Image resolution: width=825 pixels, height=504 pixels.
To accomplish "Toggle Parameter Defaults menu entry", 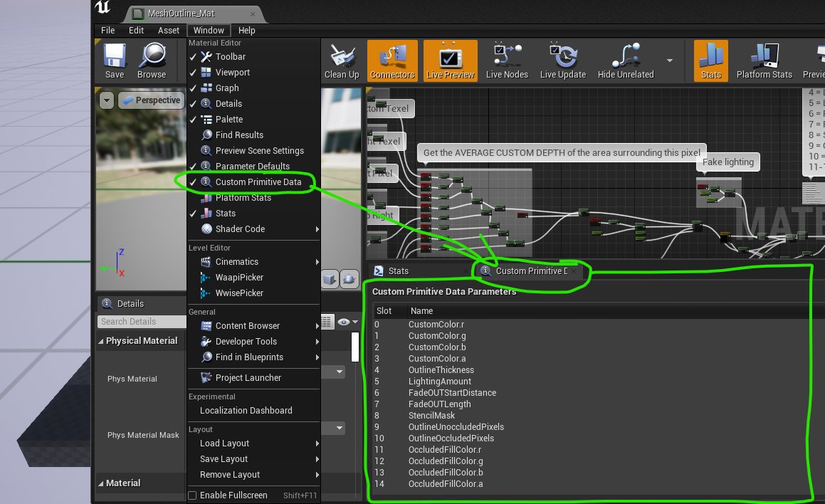I will click(x=253, y=167).
